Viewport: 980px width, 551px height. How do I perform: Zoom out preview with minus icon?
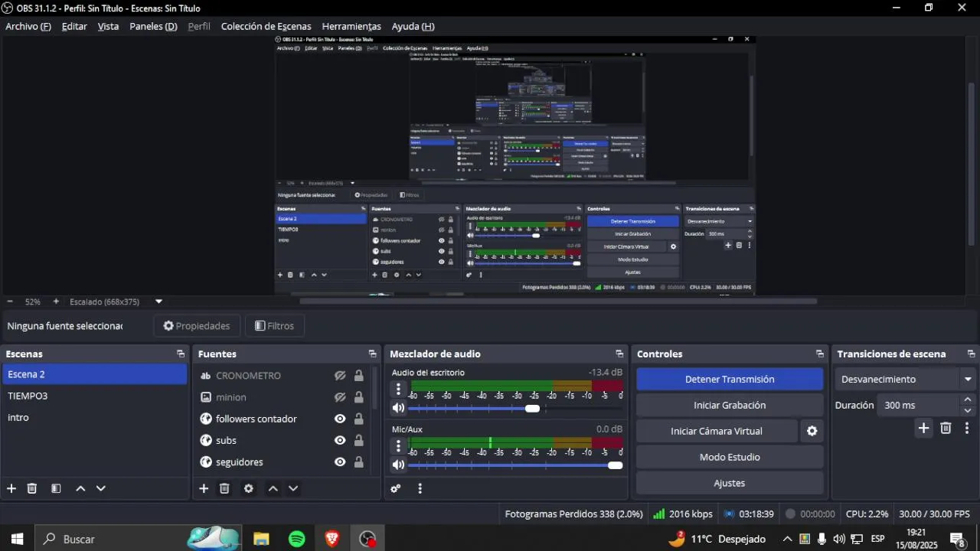10,302
